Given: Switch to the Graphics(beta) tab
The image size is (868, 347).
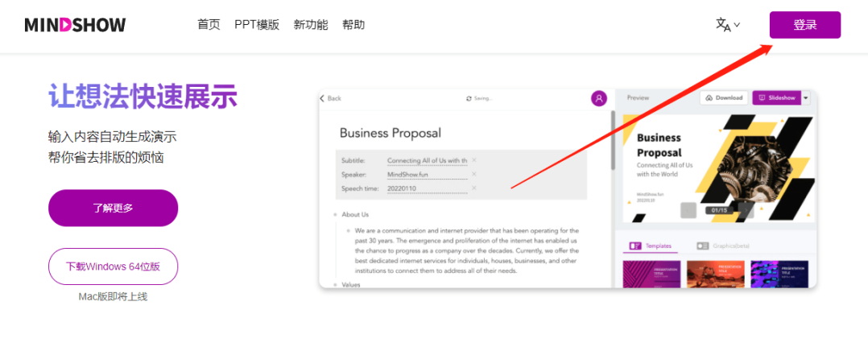Looking at the screenshot, I should pos(722,245).
